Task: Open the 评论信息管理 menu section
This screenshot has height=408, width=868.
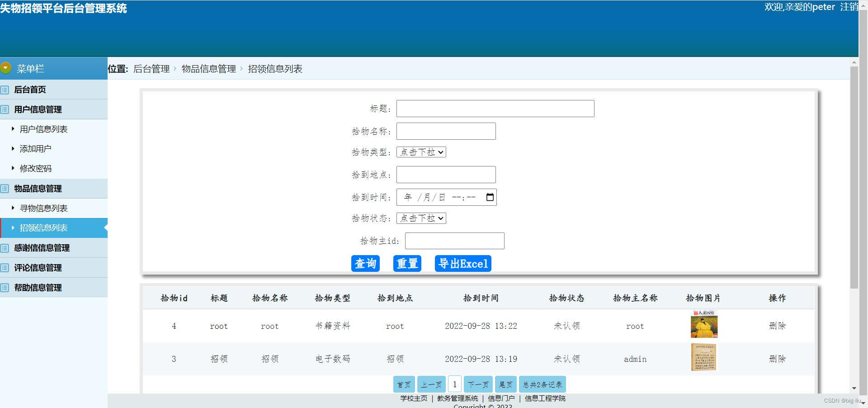Action: click(x=54, y=268)
